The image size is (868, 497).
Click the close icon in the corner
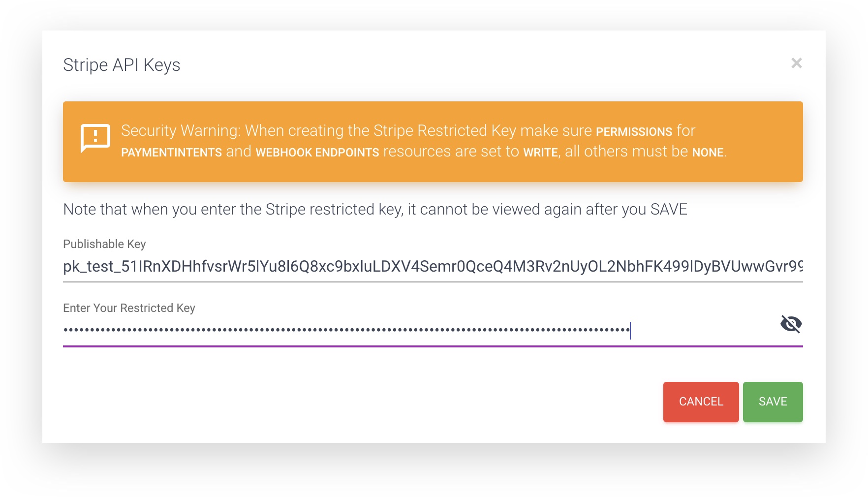[x=798, y=64]
